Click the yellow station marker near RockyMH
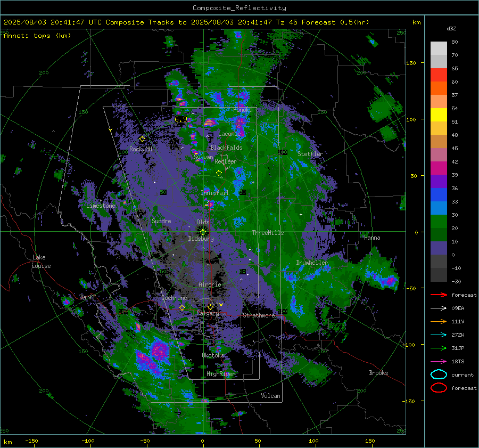The image size is (479, 448). pos(142,139)
